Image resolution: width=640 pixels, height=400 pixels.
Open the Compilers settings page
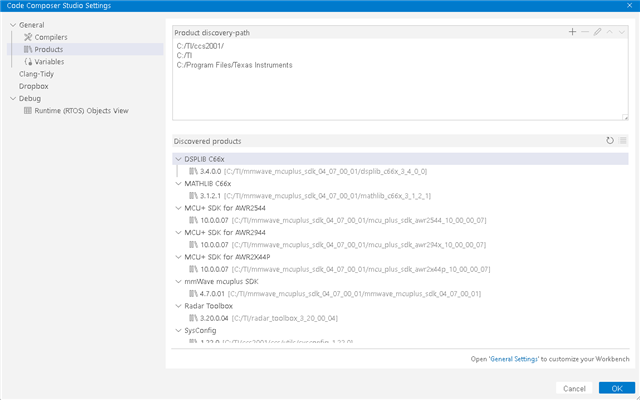[x=51, y=37]
